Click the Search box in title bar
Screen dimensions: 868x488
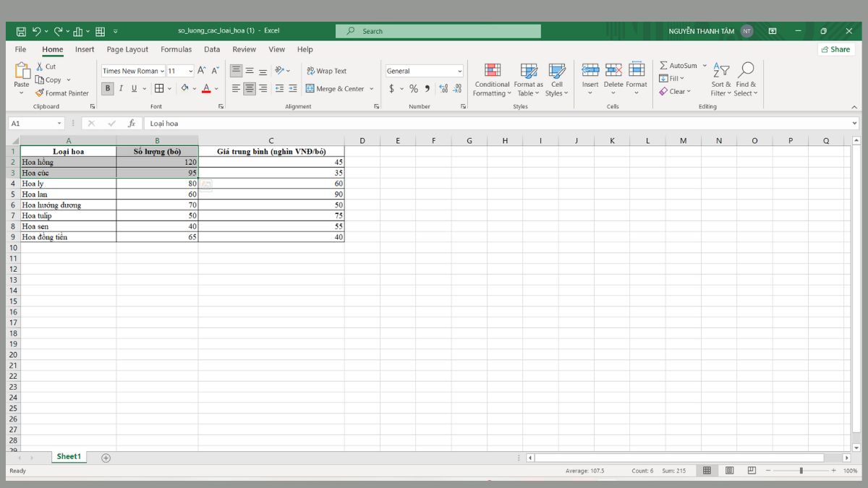click(x=438, y=31)
